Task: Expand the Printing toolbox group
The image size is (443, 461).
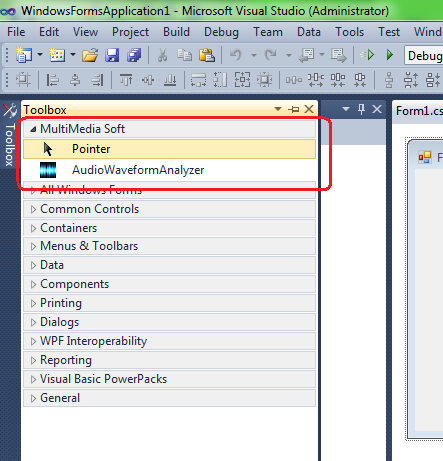Action: coord(169,303)
